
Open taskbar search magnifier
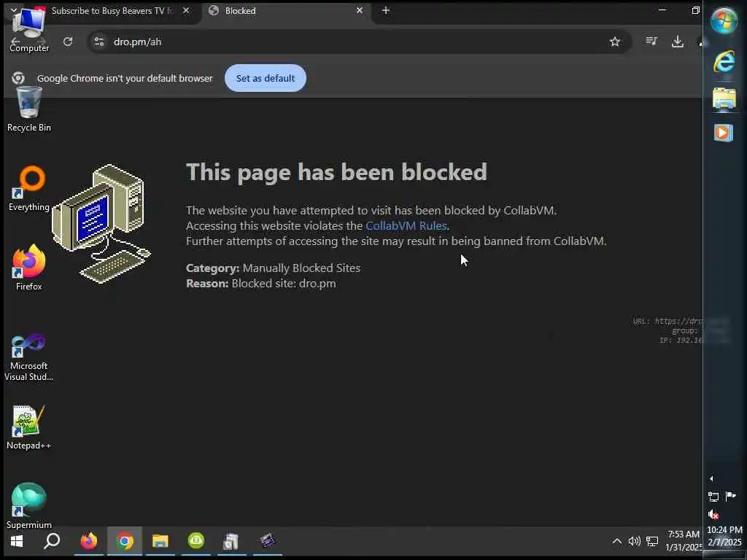[x=52, y=541]
